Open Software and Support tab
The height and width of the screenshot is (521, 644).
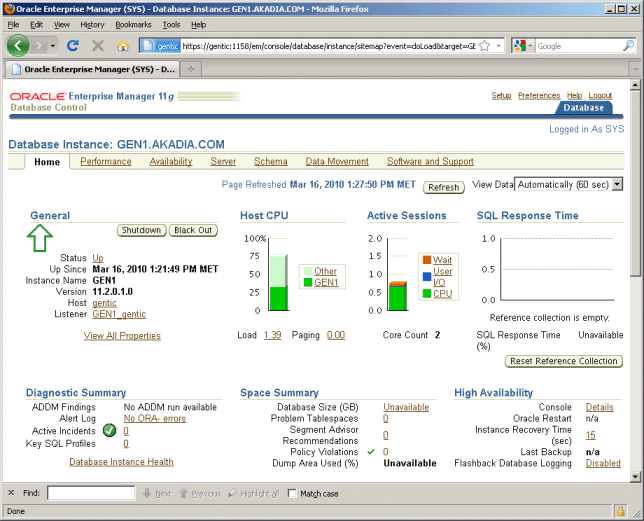430,161
